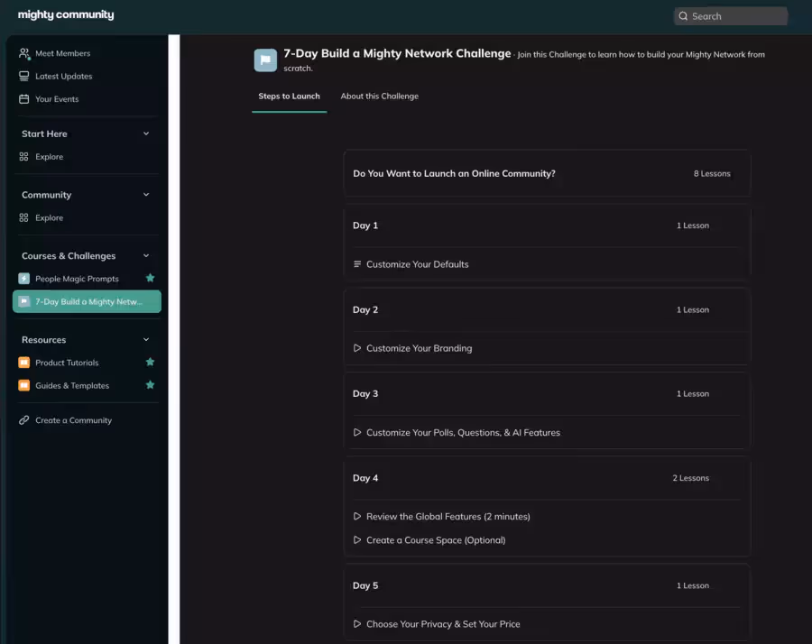The height and width of the screenshot is (644, 812).
Task: Click the search magnifier icon
Action: [x=683, y=16]
